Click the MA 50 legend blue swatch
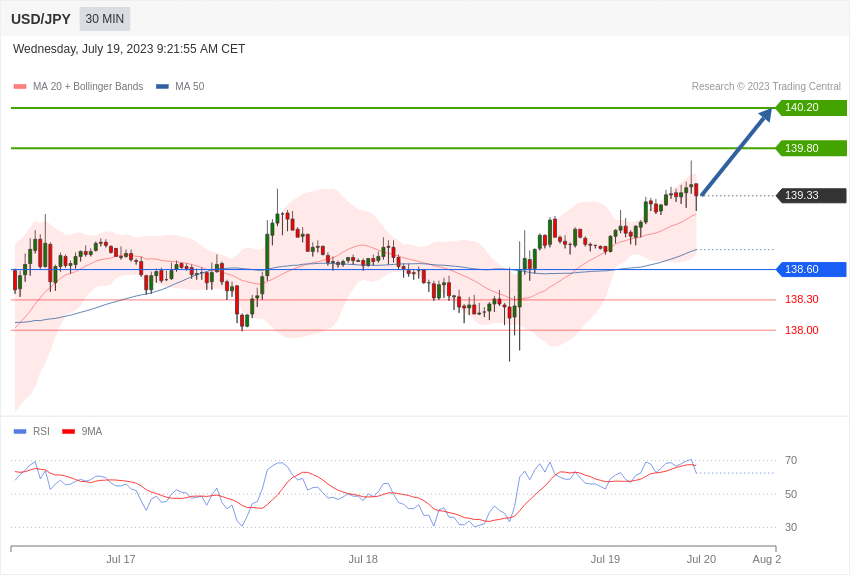The height and width of the screenshot is (576, 850). click(162, 86)
